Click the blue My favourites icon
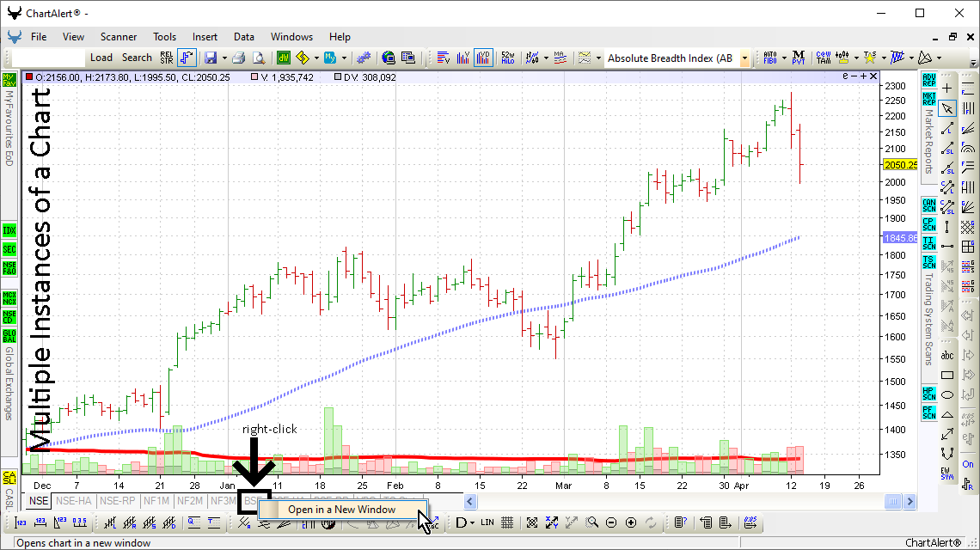Image resolution: width=980 pixels, height=550 pixels. coord(330,58)
